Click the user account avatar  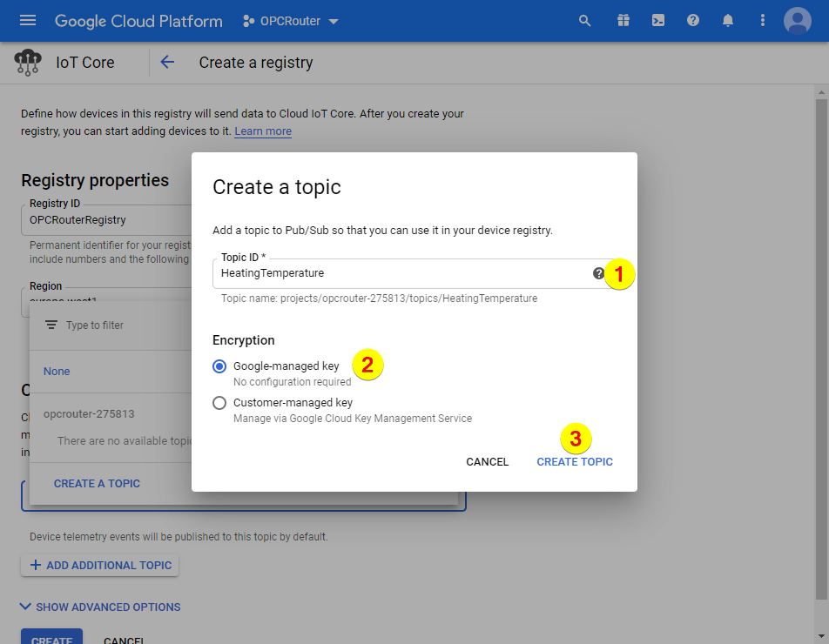click(797, 21)
